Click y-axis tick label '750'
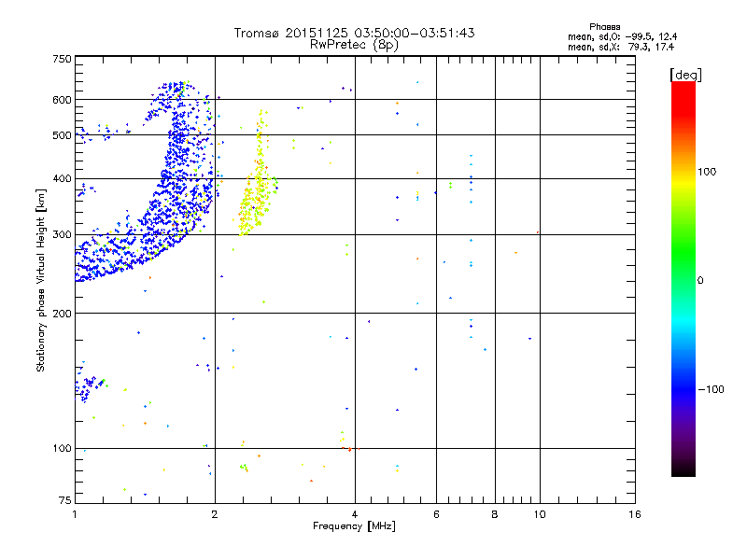Image resolution: width=747 pixels, height=560 pixels. [62, 59]
